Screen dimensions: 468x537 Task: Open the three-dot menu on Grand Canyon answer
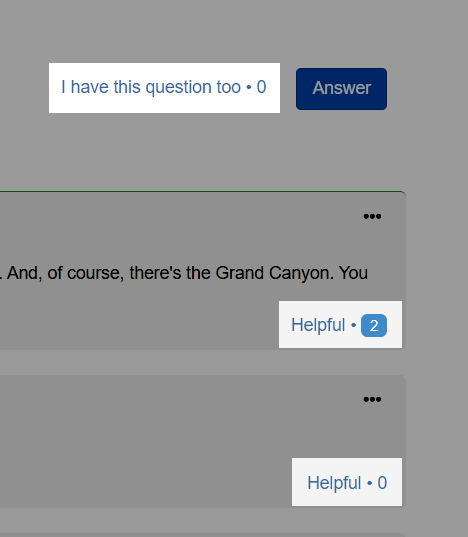(372, 216)
